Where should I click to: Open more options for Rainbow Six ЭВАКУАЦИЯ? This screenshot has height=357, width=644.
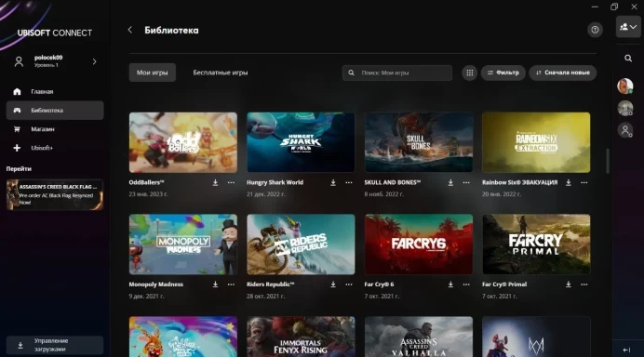(x=584, y=182)
